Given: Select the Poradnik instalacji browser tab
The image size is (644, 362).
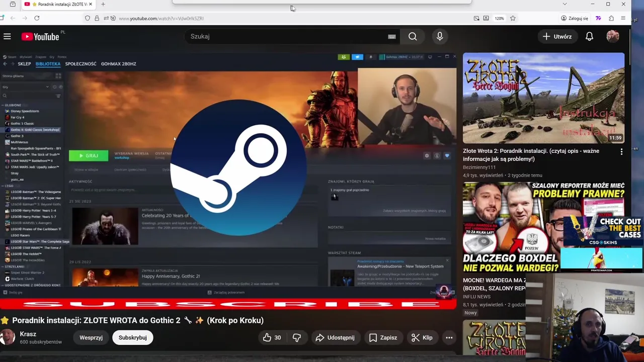Looking at the screenshot, I should pos(58,4).
